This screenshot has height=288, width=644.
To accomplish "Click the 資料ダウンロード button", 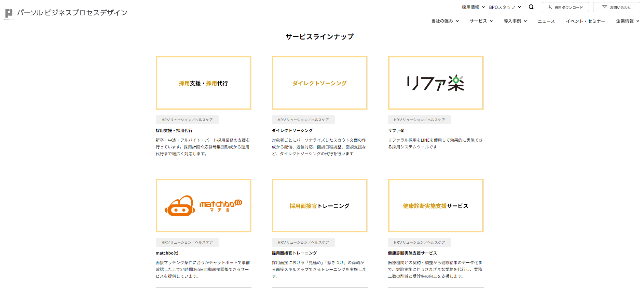I will (565, 7).
